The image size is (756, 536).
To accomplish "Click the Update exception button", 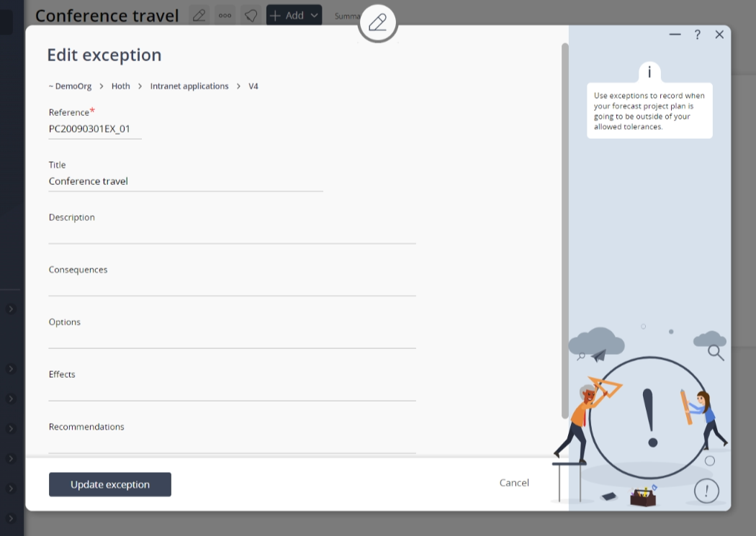I will (110, 484).
